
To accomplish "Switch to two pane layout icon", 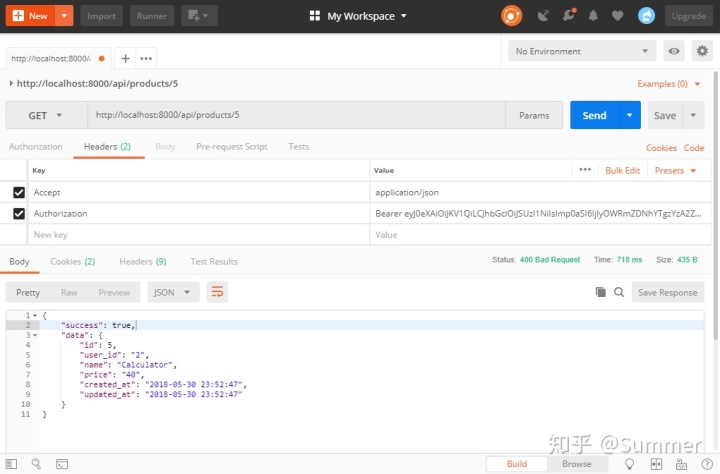I will coord(657,464).
